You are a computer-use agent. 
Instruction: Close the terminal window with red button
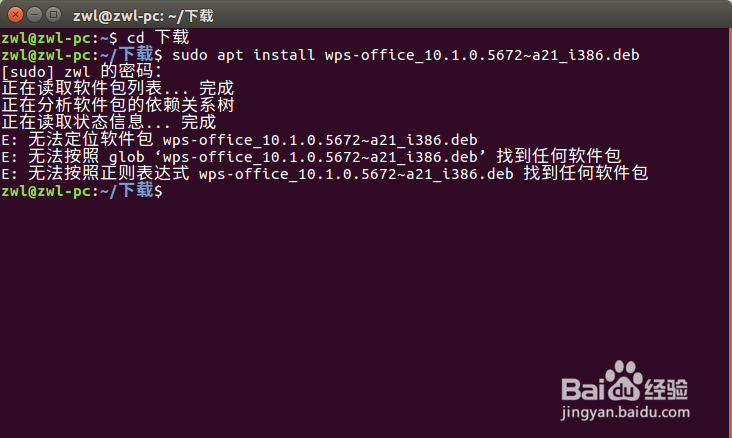click(15, 15)
